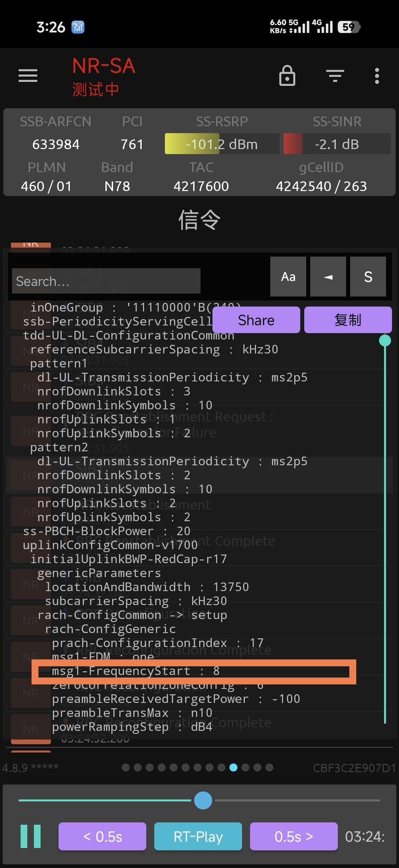399x868 pixels.
Task: Tap the SS-RSRP -101.2 dBm bar
Action: (222, 144)
